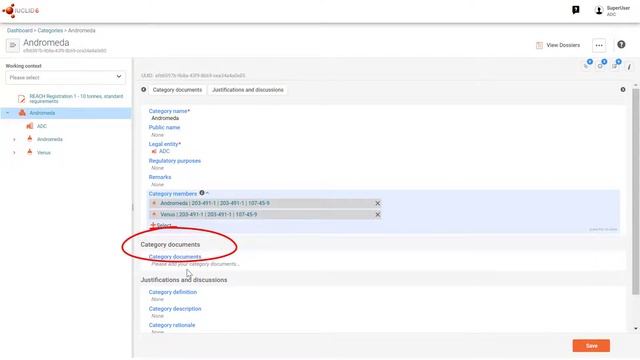Open the Working context dropdown
The height and width of the screenshot is (360, 640).
coord(66,77)
